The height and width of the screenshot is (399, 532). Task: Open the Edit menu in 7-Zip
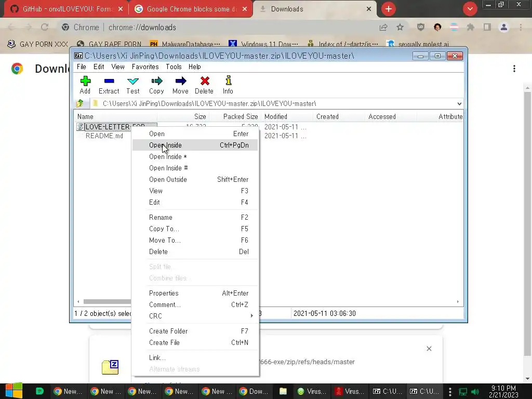99,67
